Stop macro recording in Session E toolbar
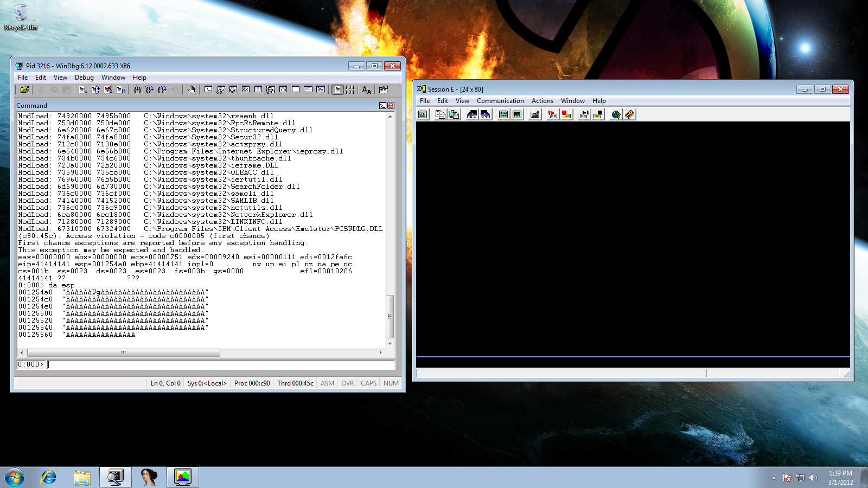Screen dimensions: 868x488 (x=566, y=114)
